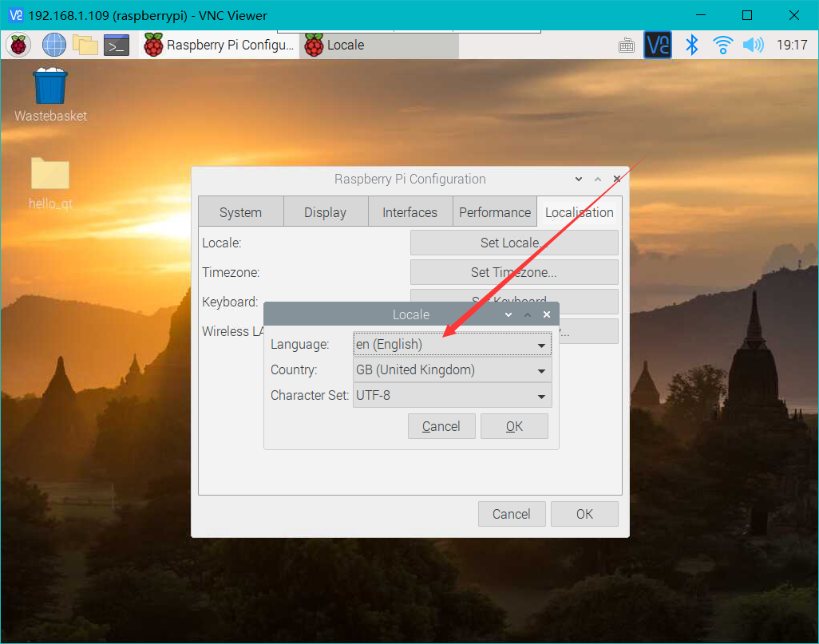Viewport: 819px width, 644px height.
Task: Click the Set Timezone button
Action: [514, 272]
